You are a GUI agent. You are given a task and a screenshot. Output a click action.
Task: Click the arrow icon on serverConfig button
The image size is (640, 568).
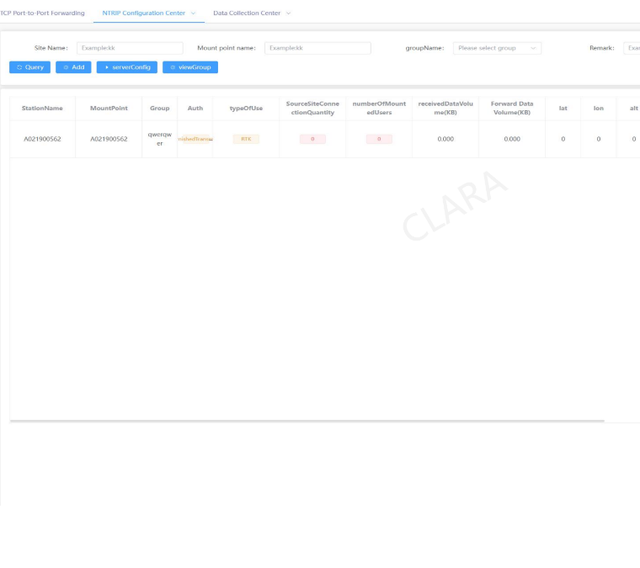tap(107, 67)
